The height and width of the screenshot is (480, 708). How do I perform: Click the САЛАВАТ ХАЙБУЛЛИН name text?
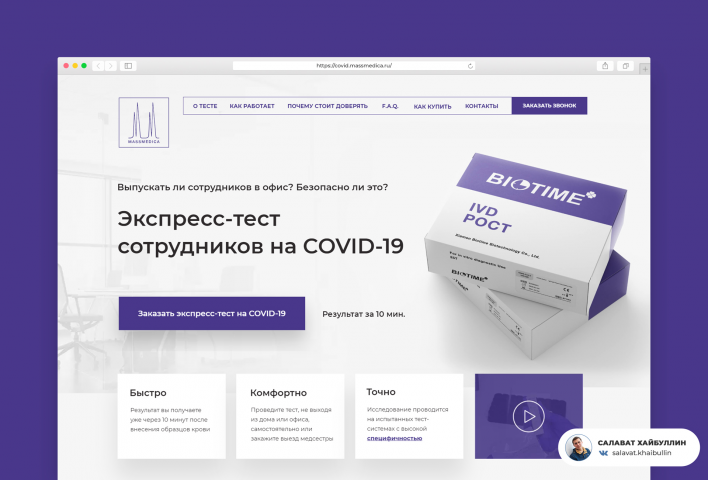pyautogui.click(x=642, y=443)
